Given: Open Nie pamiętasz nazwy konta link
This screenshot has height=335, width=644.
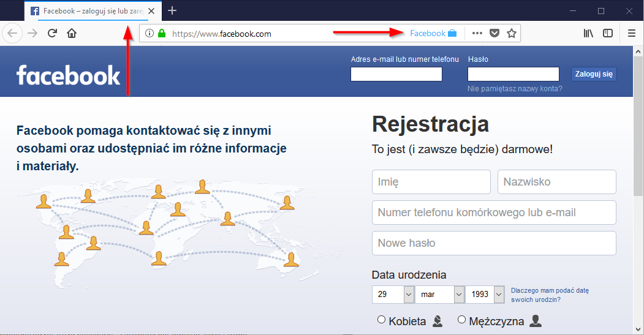Looking at the screenshot, I should coord(515,89).
